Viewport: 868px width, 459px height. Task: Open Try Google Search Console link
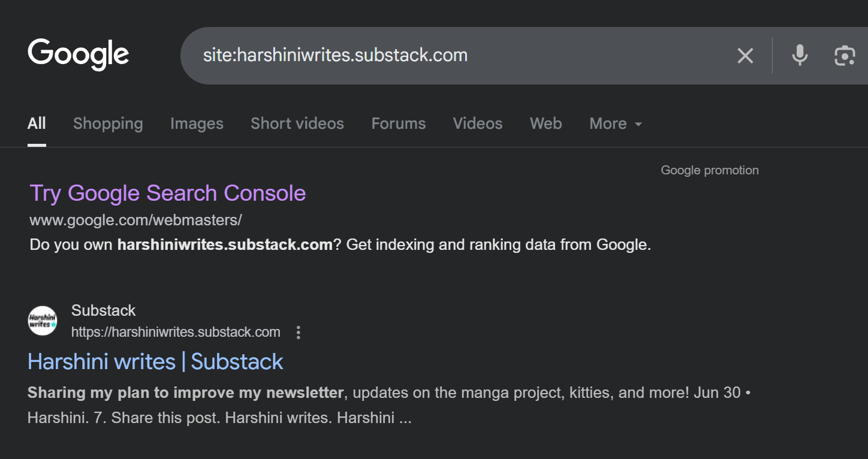click(x=168, y=193)
